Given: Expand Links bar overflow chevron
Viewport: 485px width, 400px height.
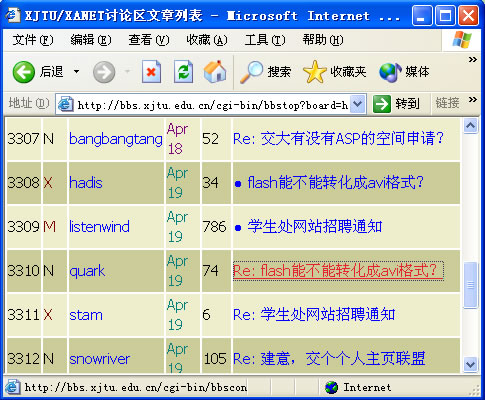Looking at the screenshot, I should (472, 100).
